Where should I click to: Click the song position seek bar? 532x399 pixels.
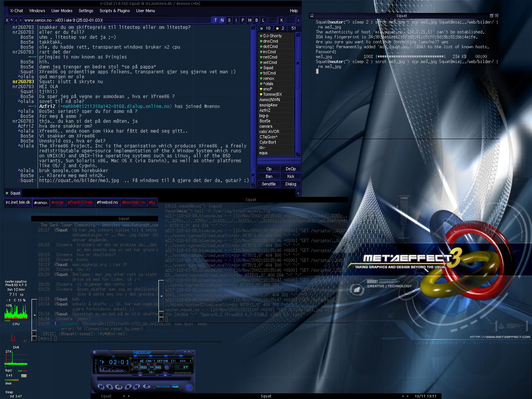coord(143,379)
